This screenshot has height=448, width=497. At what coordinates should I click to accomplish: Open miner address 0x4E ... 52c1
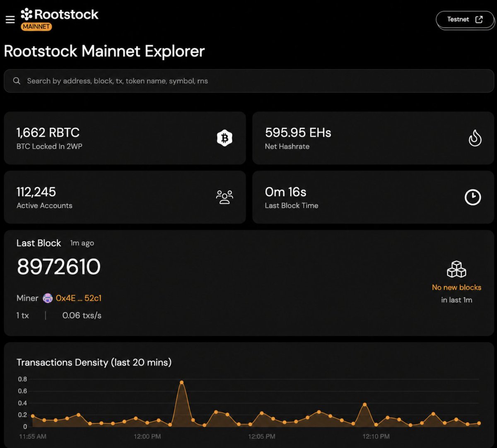pos(79,298)
